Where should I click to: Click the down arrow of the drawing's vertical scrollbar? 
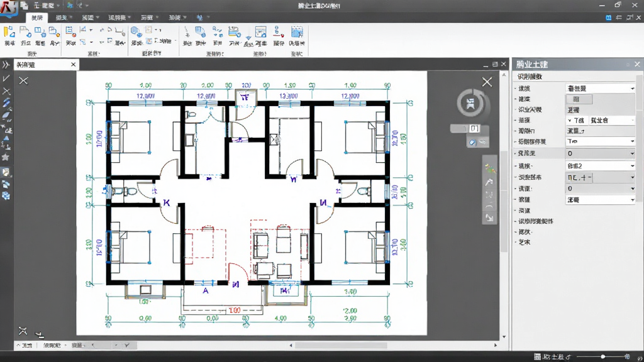tap(504, 337)
